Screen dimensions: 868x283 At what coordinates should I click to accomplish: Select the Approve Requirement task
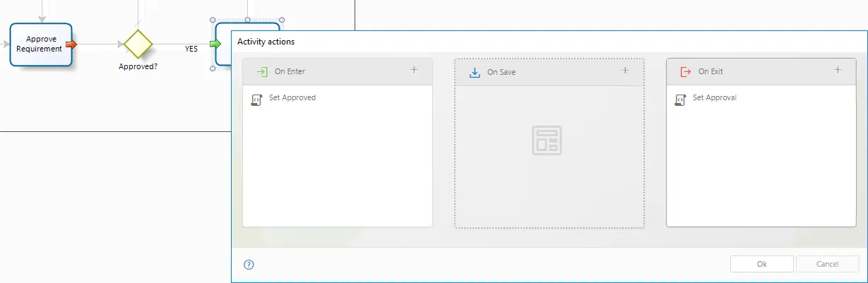tap(41, 44)
